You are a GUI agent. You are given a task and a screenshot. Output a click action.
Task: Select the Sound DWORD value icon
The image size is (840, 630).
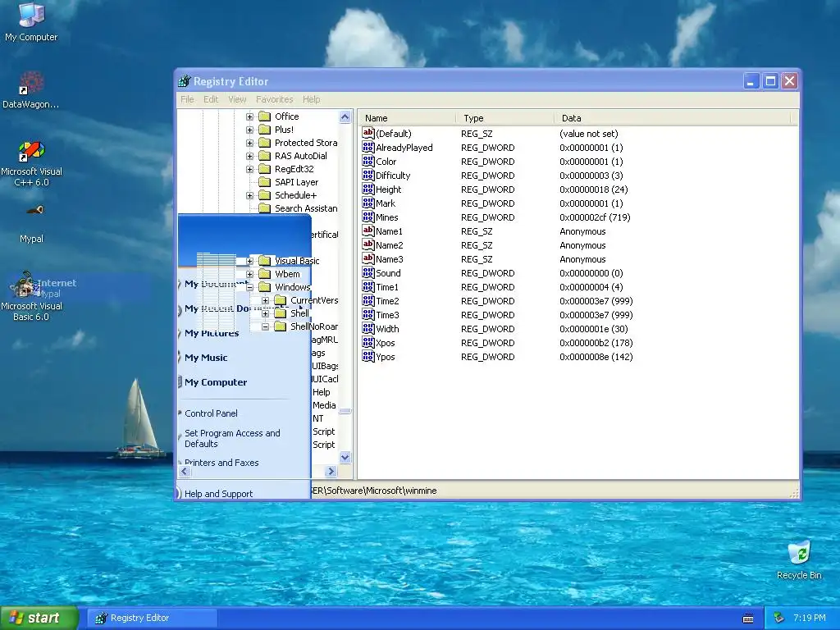(368, 272)
